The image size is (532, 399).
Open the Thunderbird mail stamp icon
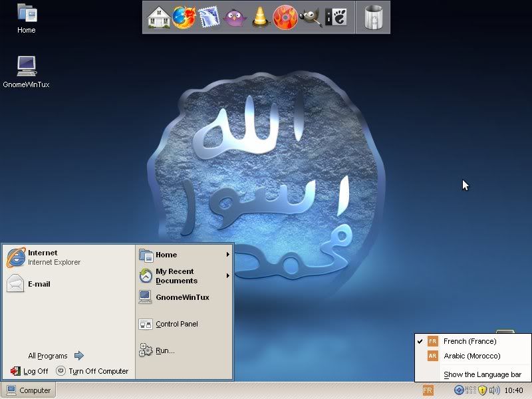point(209,17)
